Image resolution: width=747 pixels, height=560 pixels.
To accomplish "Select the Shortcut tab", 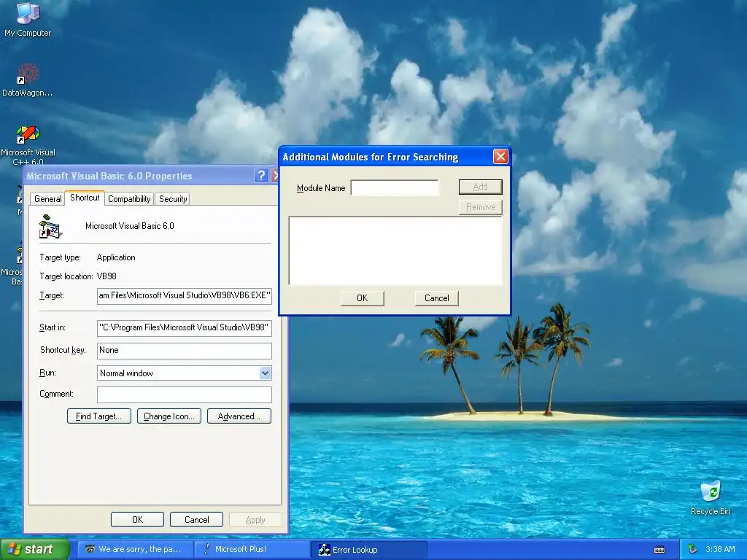I will pyautogui.click(x=85, y=198).
